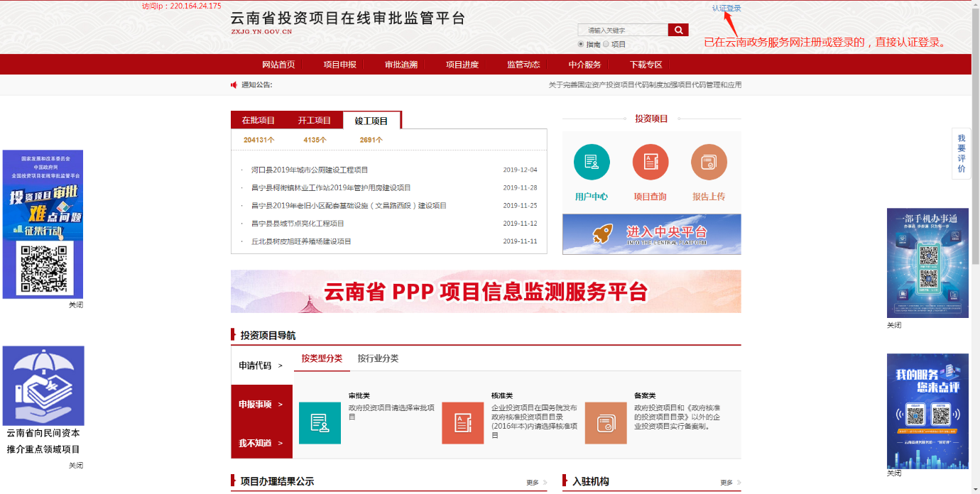
Task: Open the 云南省 PPP 项目信息监测服务平台 banner
Action: tap(486, 292)
